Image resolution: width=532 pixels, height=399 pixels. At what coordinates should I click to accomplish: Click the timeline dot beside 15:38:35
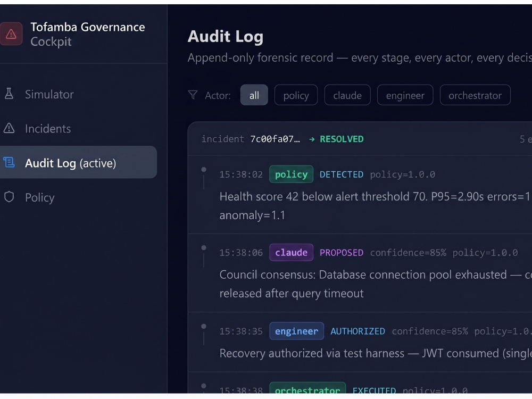[204, 326]
